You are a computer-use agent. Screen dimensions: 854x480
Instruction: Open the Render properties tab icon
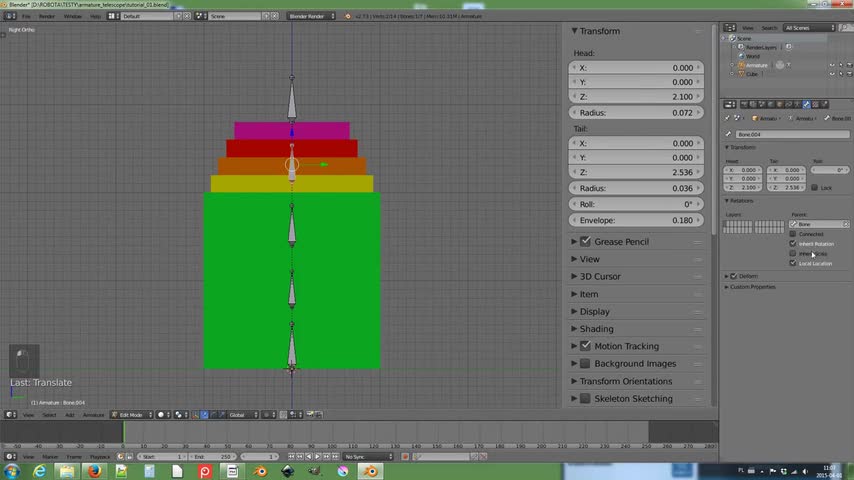(744, 104)
